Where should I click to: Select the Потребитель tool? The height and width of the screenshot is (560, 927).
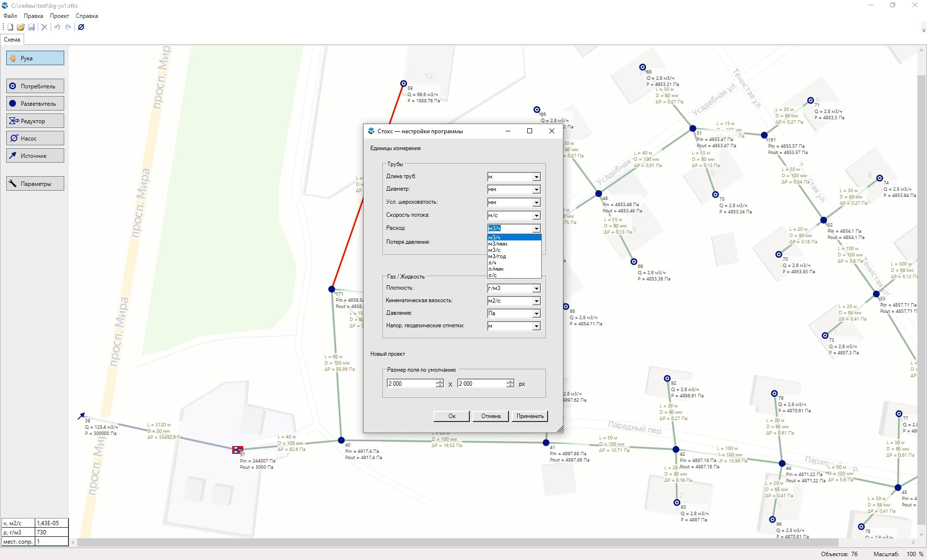[x=35, y=86]
